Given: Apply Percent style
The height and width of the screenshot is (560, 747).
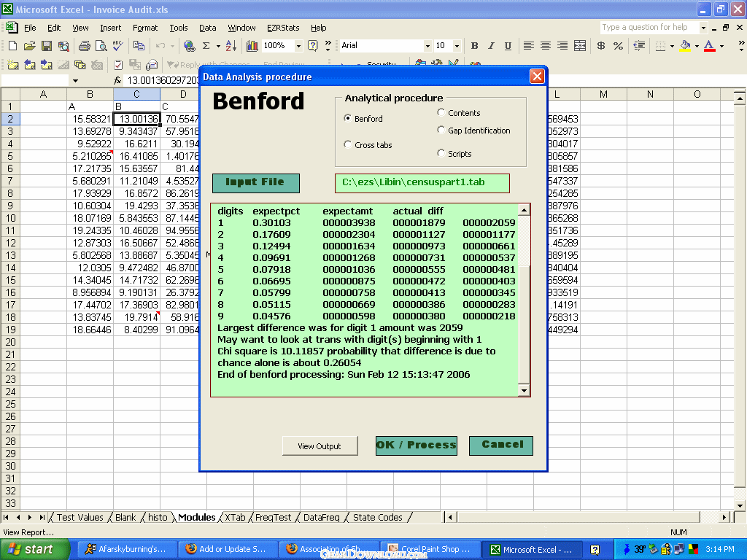Looking at the screenshot, I should 618,46.
